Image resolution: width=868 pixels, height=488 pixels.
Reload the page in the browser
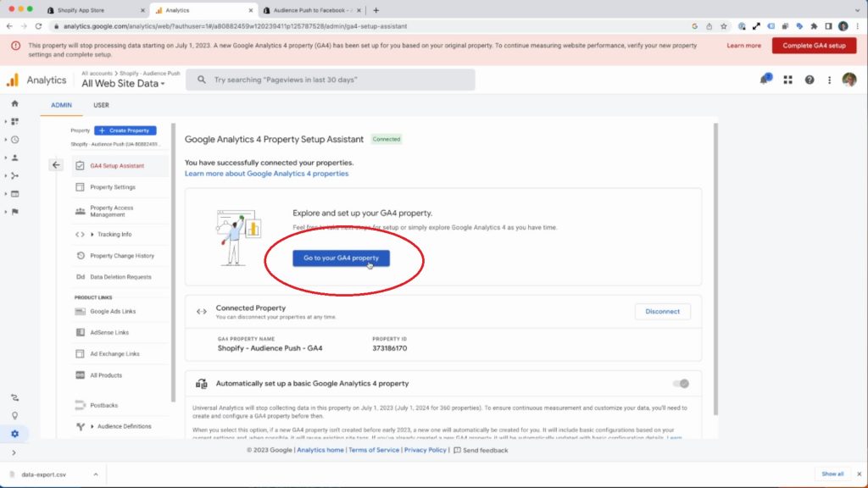coord(38,26)
